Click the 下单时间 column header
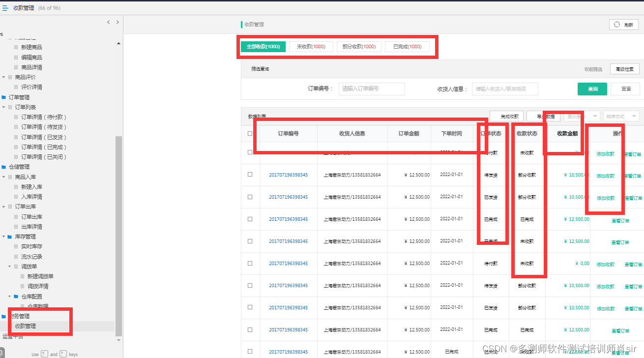 tap(451, 133)
